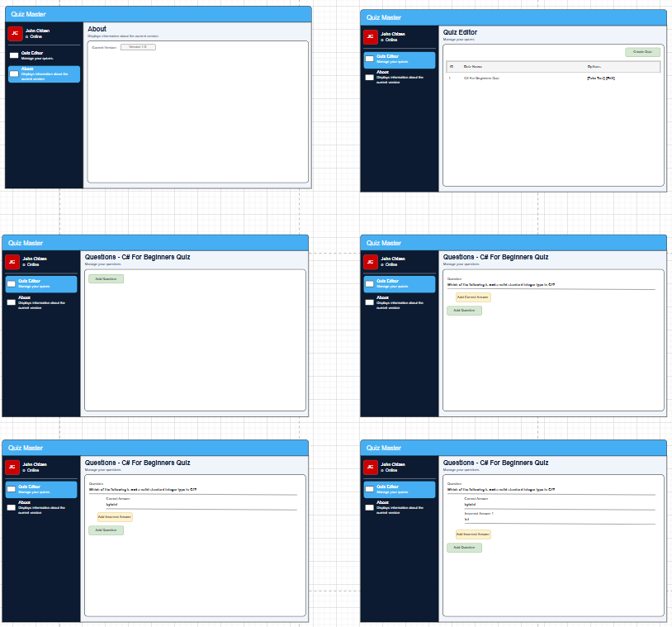Screen dimensions: 672x627
Task: Click the About sidebar icon in the Incorrect Answer 1 mockup
Action: tap(369, 507)
